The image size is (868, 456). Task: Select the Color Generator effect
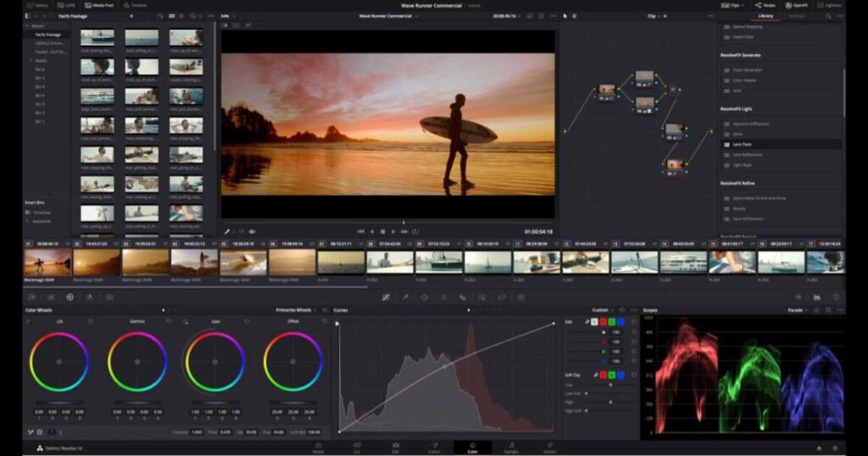[x=782, y=70]
